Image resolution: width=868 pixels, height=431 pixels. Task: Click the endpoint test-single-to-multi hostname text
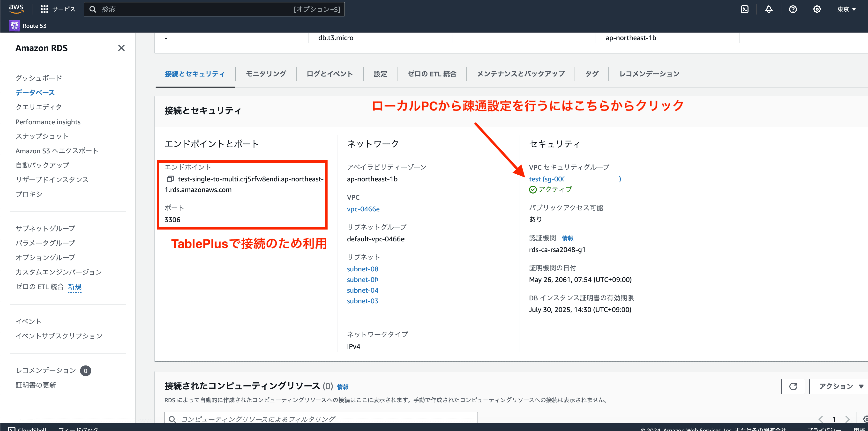[244, 184]
